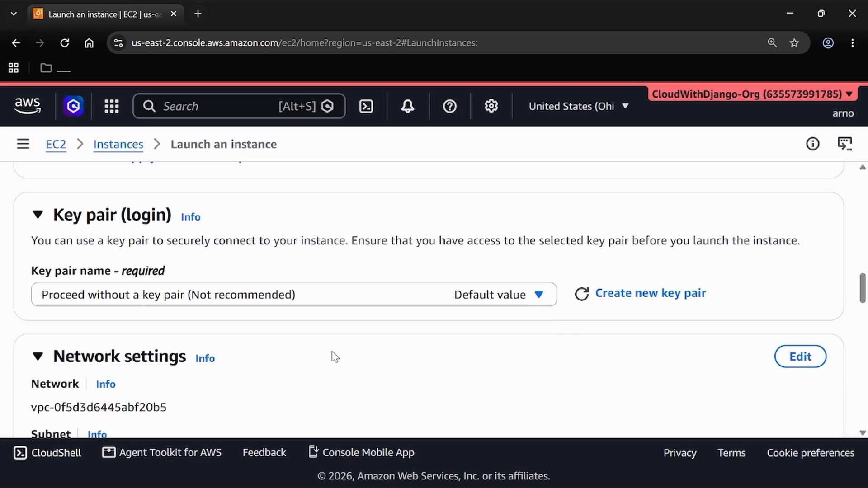
Task: Open the help question mark menu
Action: coord(449,106)
